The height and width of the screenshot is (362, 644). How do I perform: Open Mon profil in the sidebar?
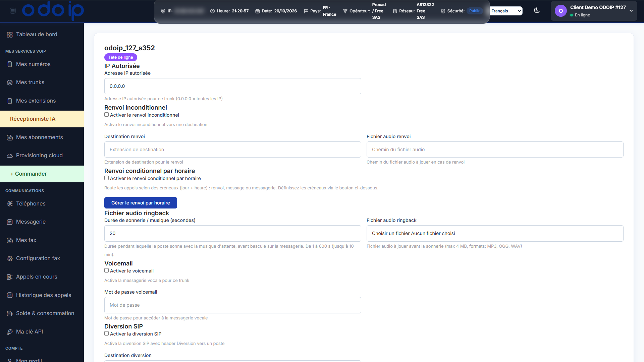[29, 360]
